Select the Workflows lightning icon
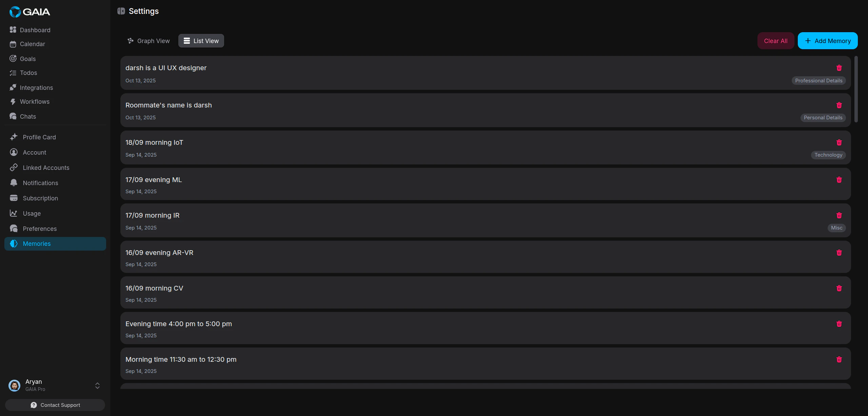This screenshot has width=868, height=416. click(x=13, y=101)
